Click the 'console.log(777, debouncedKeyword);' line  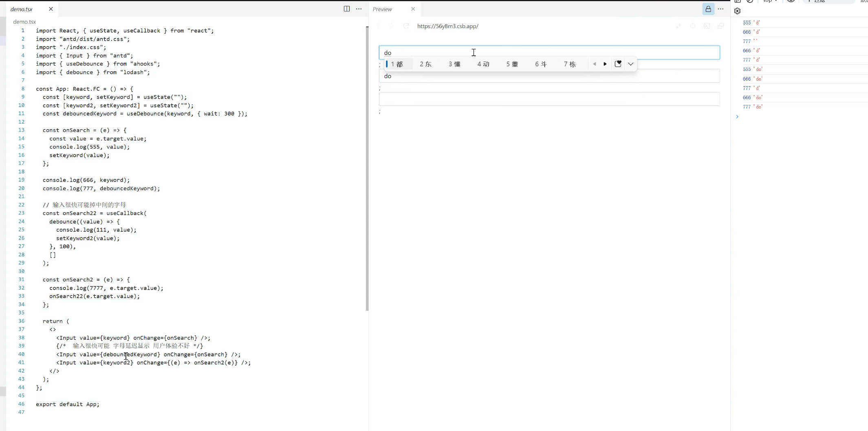[101, 188]
